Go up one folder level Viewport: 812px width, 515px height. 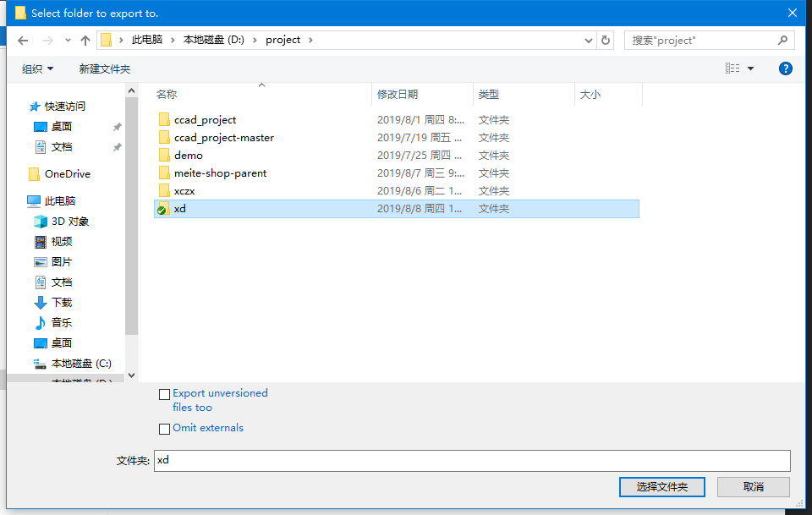pos(85,41)
